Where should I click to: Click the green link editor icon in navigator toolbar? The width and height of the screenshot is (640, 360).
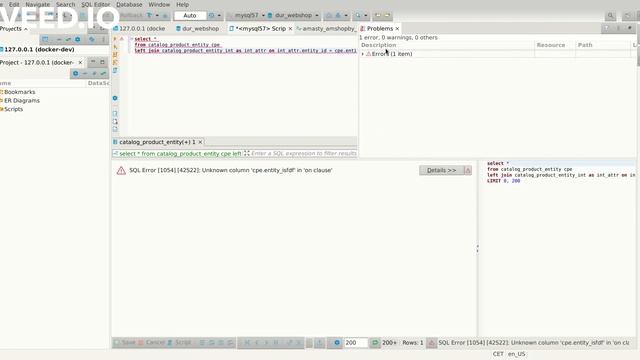[68, 40]
